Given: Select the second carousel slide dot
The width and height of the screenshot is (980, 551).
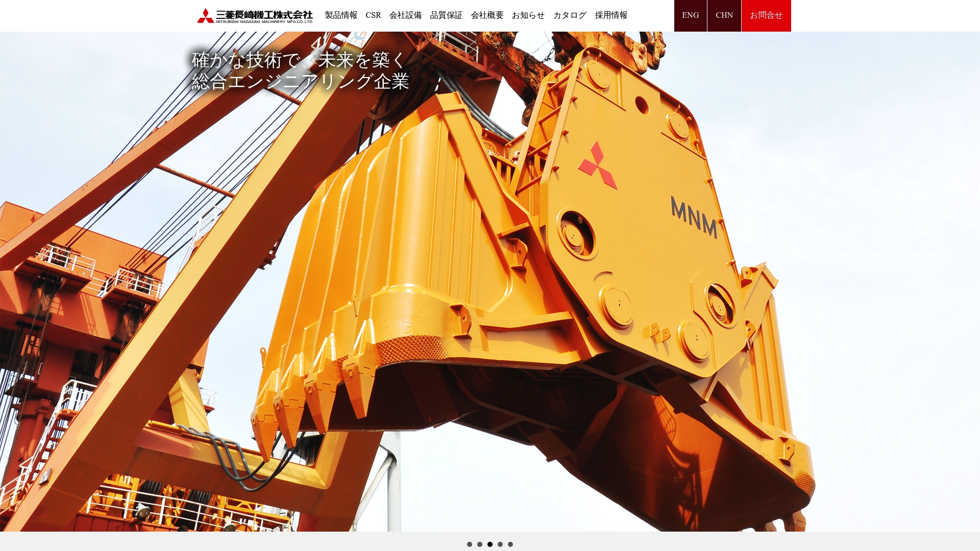Looking at the screenshot, I should [480, 544].
